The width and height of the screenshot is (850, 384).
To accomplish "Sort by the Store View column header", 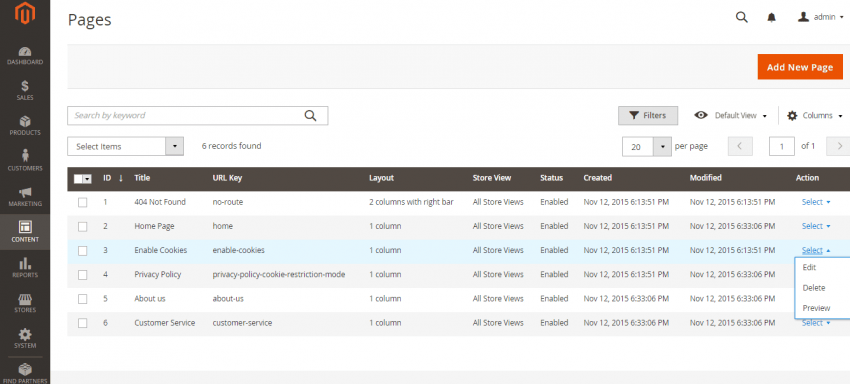I will tap(492, 178).
